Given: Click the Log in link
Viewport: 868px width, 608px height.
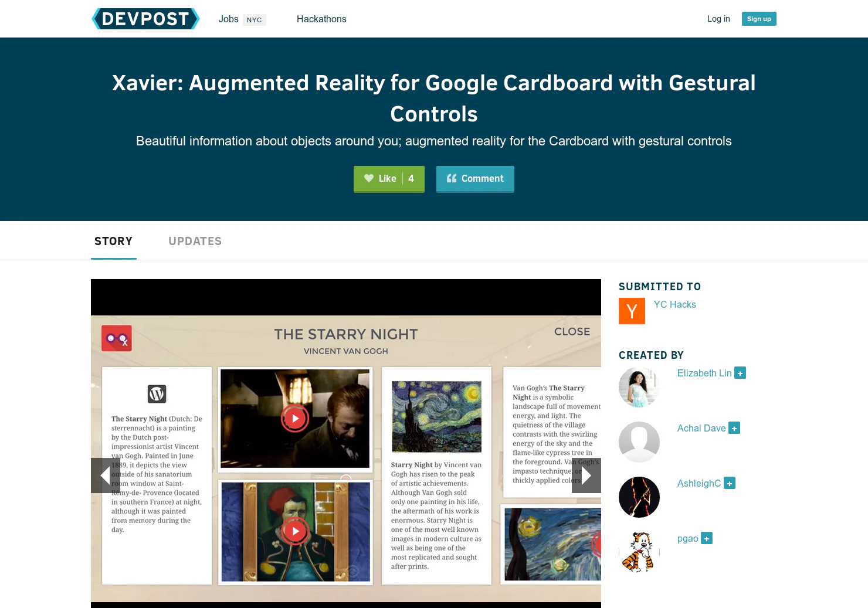Looking at the screenshot, I should coord(718,19).
